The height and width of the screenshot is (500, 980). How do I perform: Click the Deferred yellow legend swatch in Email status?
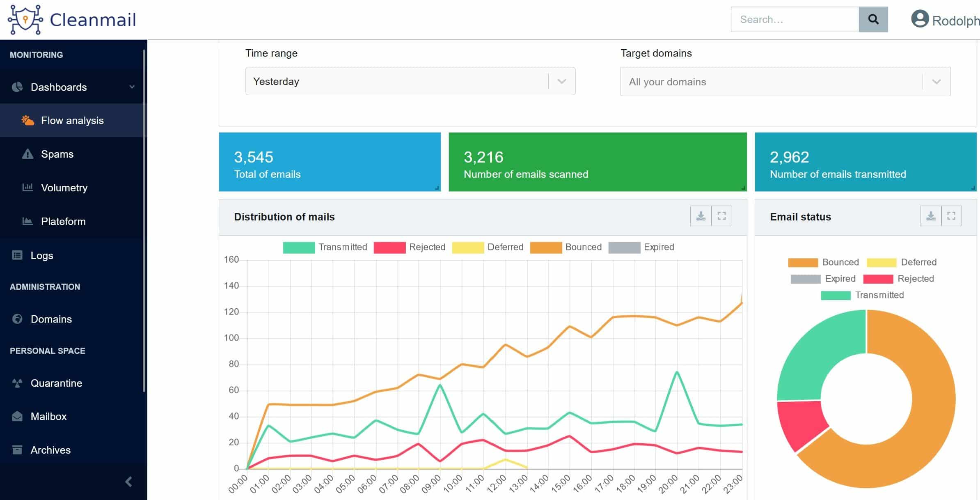click(881, 263)
